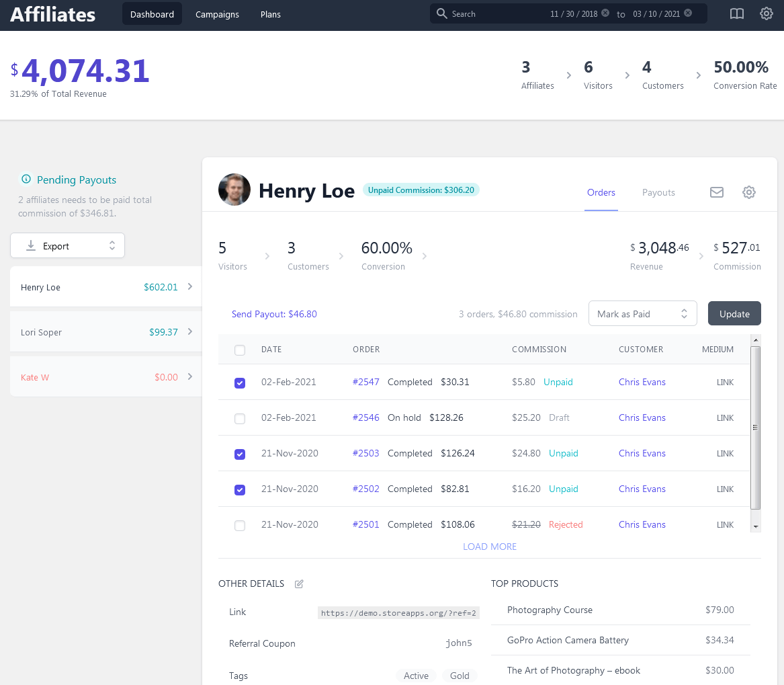Clear the end date 03/10/2021
The height and width of the screenshot is (685, 784).
click(x=688, y=13)
